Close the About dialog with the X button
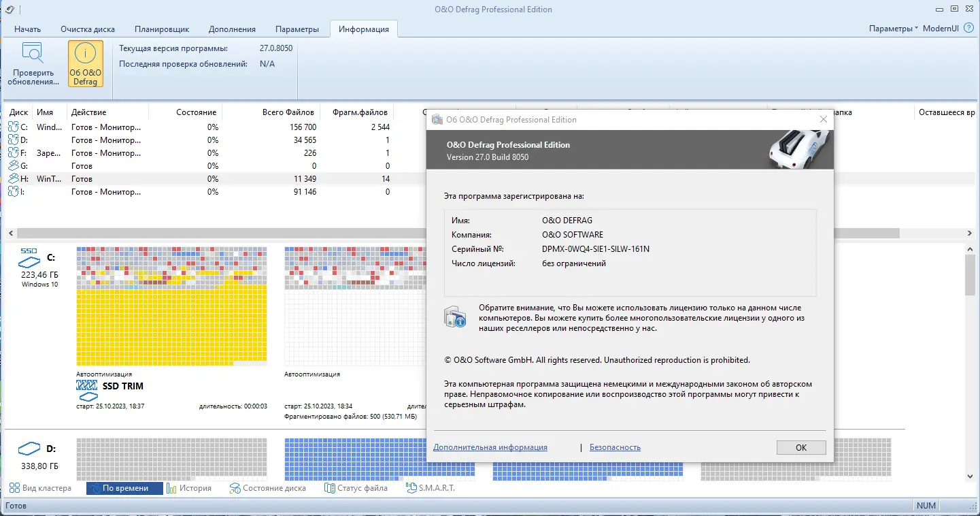The image size is (980, 516). point(824,119)
